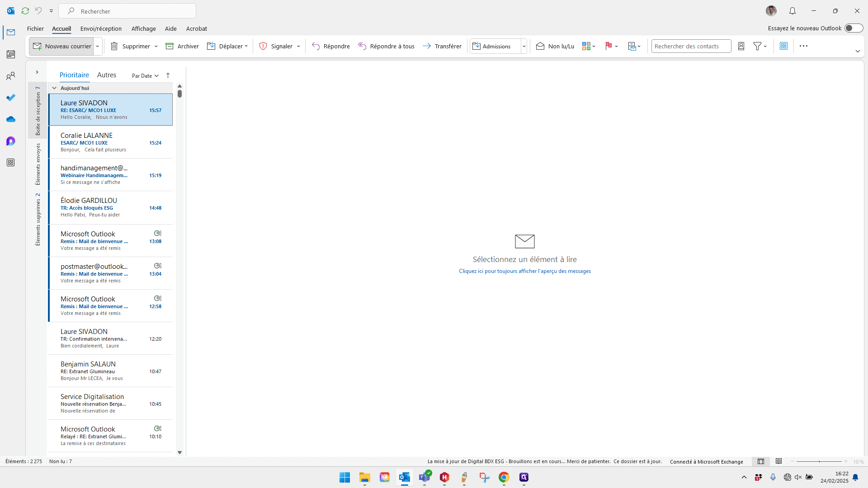The height and width of the screenshot is (488, 868).
Task: Adjust the zoom slider in status bar
Action: click(819, 461)
